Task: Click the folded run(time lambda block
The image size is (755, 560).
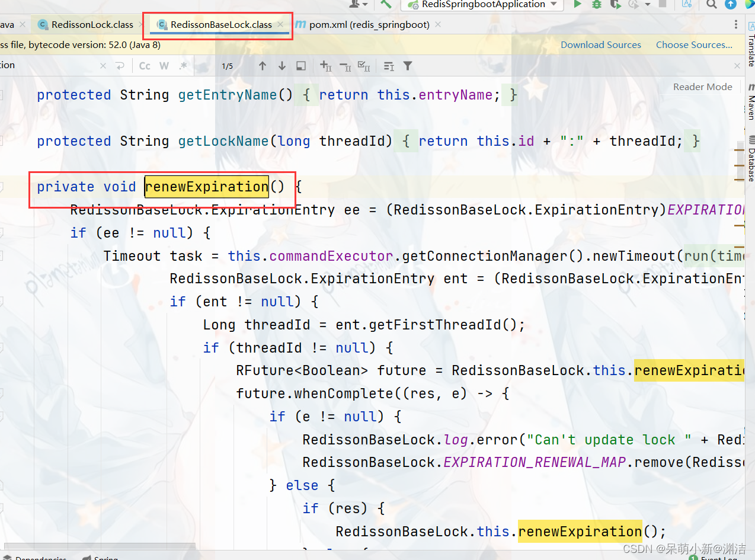Action: pyautogui.click(x=714, y=256)
